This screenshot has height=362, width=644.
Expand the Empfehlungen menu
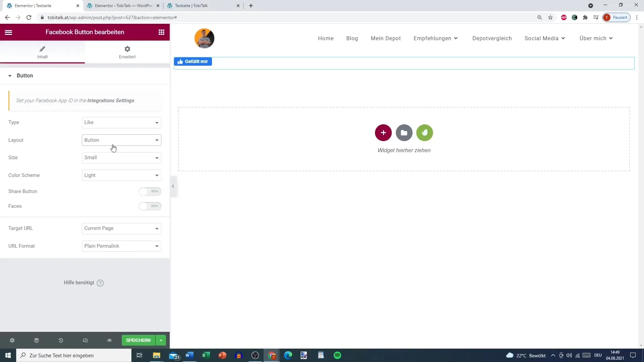coord(436,38)
